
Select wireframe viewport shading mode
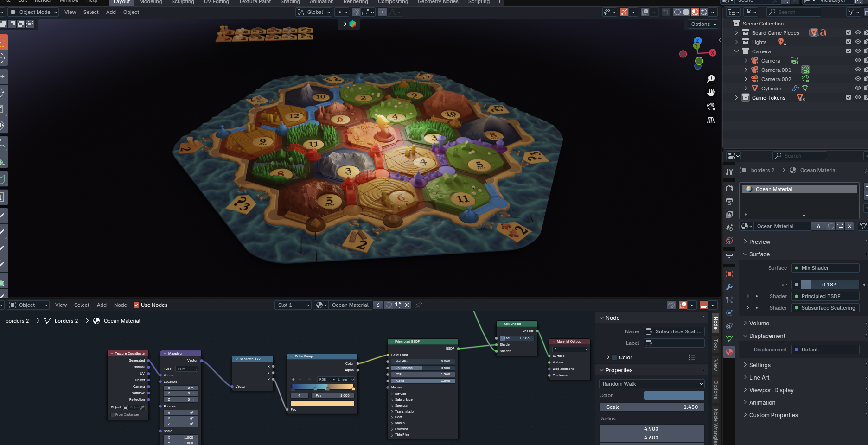(677, 12)
